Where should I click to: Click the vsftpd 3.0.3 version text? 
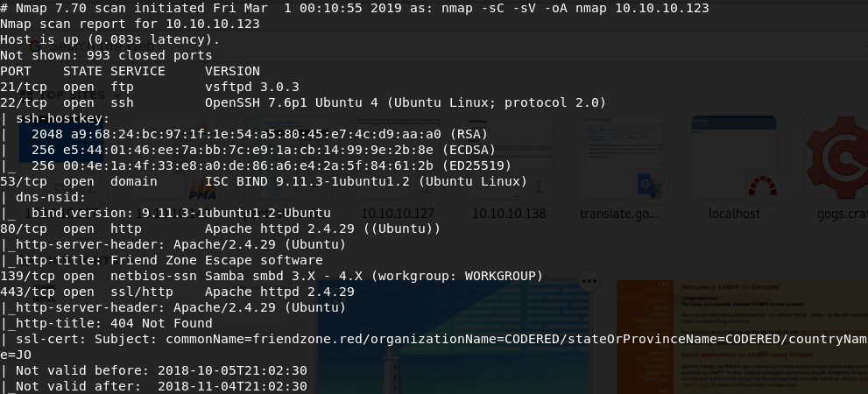pyautogui.click(x=251, y=87)
